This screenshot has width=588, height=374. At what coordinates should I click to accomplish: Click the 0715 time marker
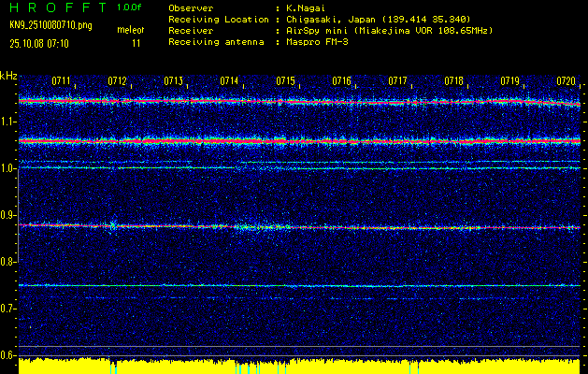286,81
